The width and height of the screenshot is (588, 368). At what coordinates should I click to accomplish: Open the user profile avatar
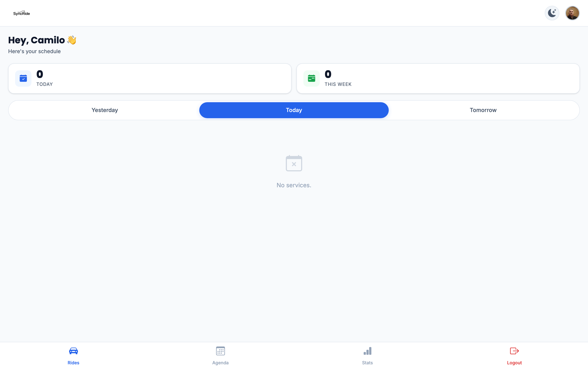(x=572, y=13)
